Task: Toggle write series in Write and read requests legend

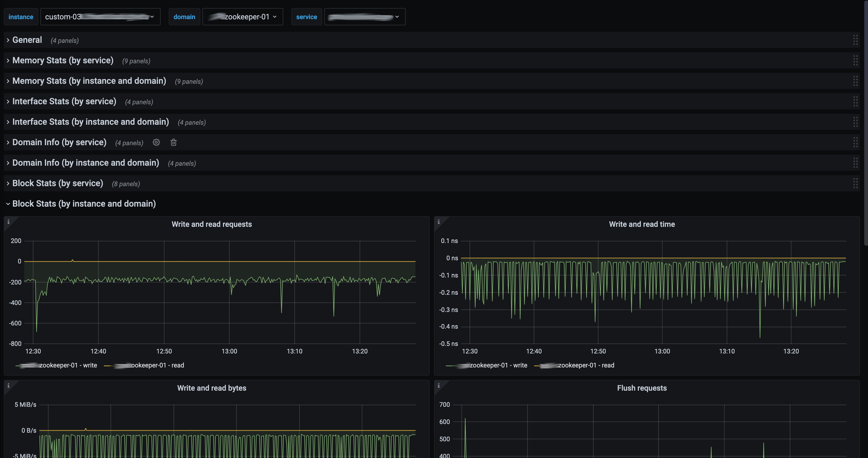Action: click(67, 365)
